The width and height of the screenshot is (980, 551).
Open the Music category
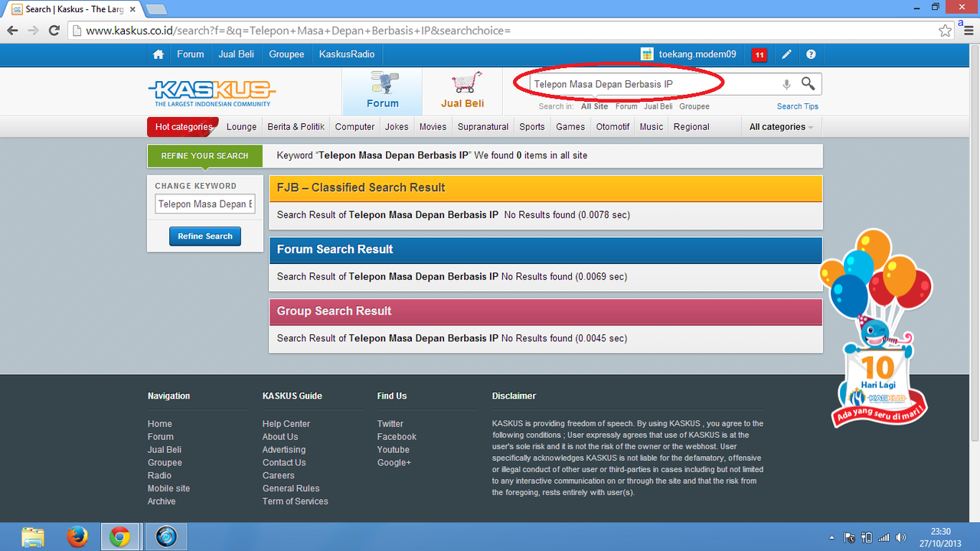[x=652, y=127]
